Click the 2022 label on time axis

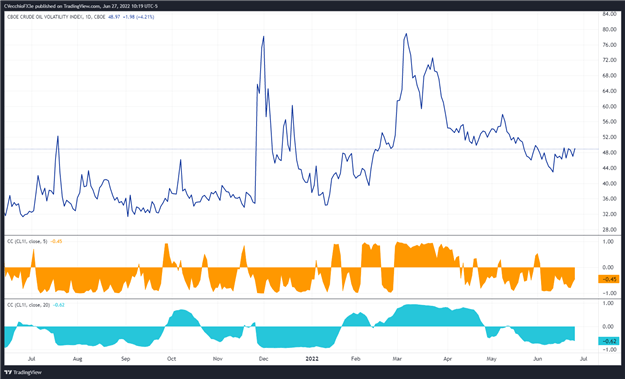tap(312, 359)
